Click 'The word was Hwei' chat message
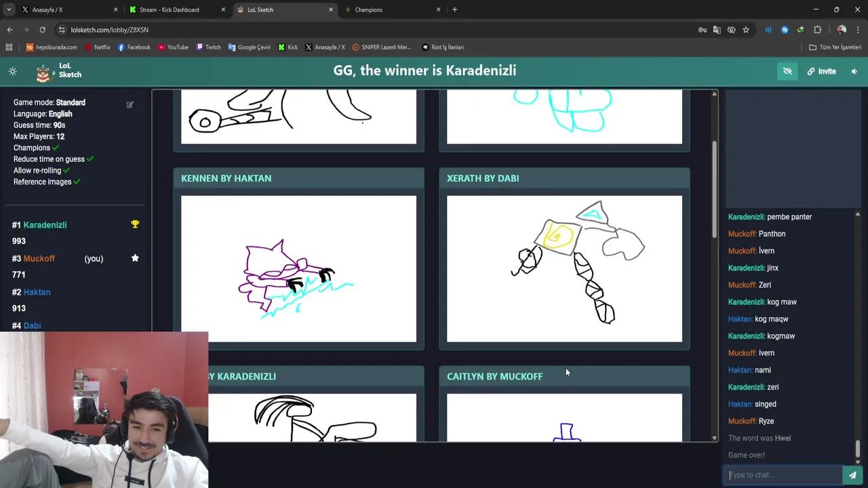Viewport: 868px width, 488px height. click(759, 439)
